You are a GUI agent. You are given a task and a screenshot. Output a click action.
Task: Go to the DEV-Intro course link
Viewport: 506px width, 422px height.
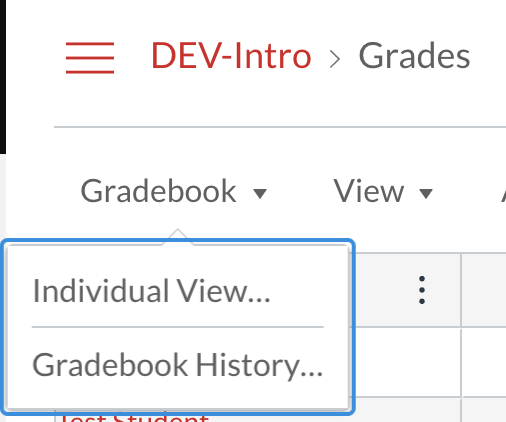tap(231, 56)
